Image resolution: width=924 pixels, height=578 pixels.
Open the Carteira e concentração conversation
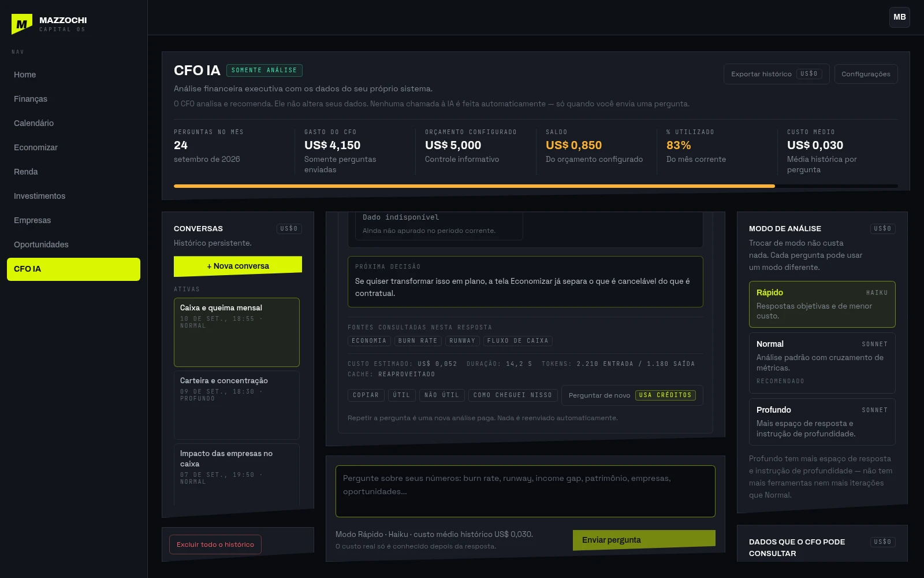pyautogui.click(x=237, y=405)
